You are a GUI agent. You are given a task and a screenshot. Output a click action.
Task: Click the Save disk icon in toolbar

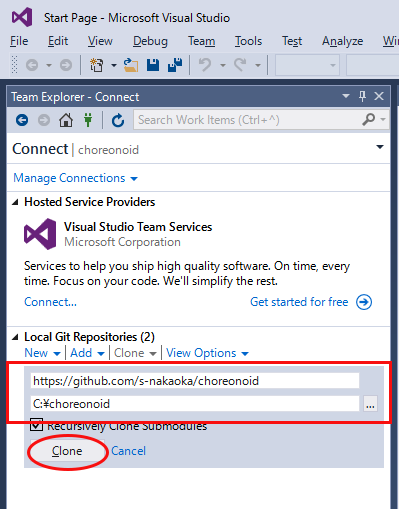pyautogui.click(x=153, y=65)
